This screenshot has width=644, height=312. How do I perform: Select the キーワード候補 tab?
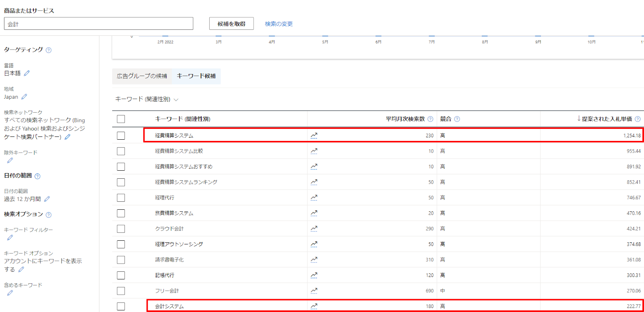click(x=196, y=76)
